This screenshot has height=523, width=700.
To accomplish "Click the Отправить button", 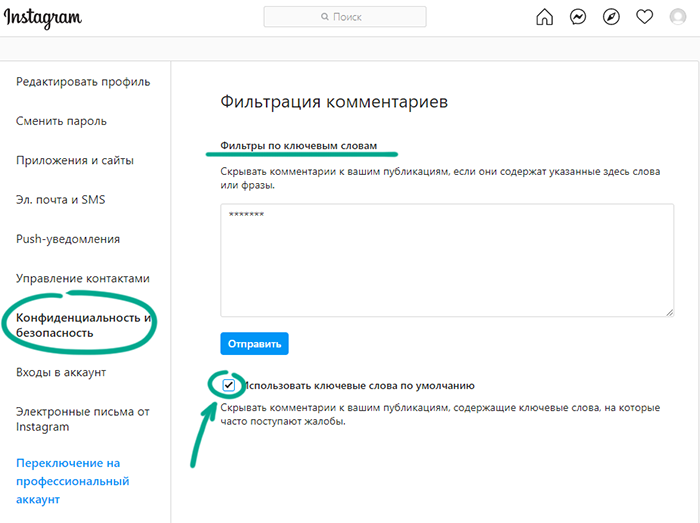I will [x=254, y=344].
